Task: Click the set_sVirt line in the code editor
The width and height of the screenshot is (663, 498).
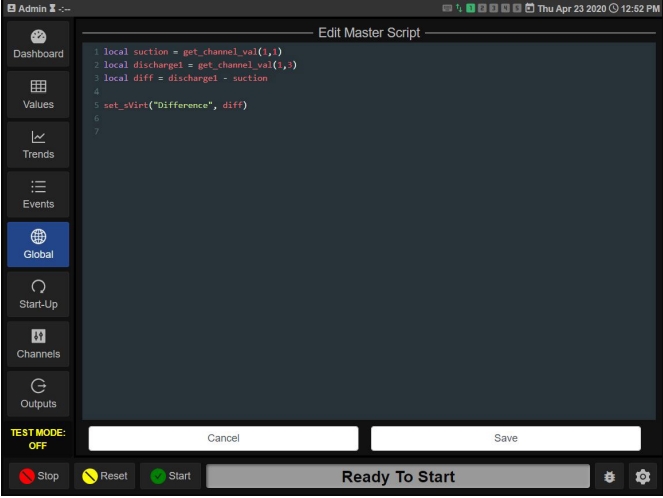Action: coord(175,105)
